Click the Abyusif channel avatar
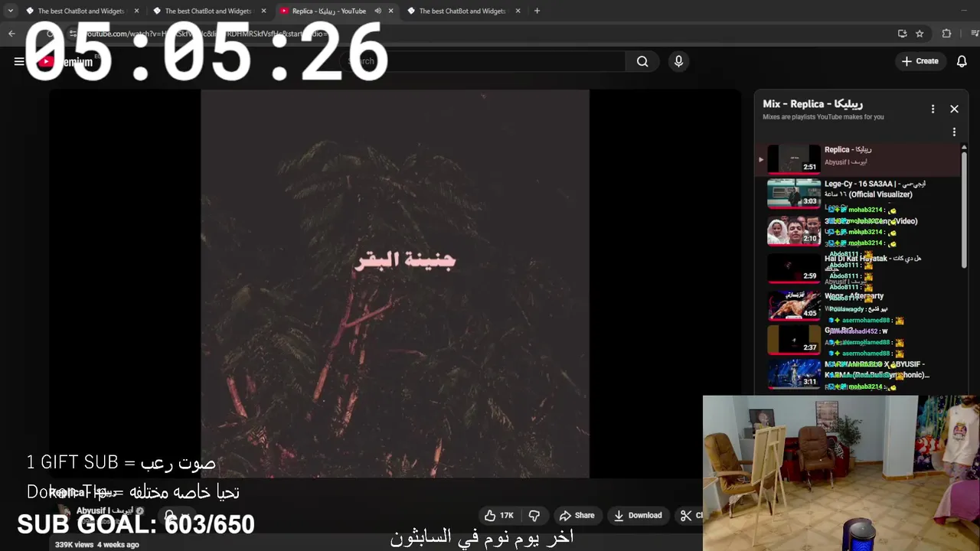Screen dimensions: 980x551 64,514
